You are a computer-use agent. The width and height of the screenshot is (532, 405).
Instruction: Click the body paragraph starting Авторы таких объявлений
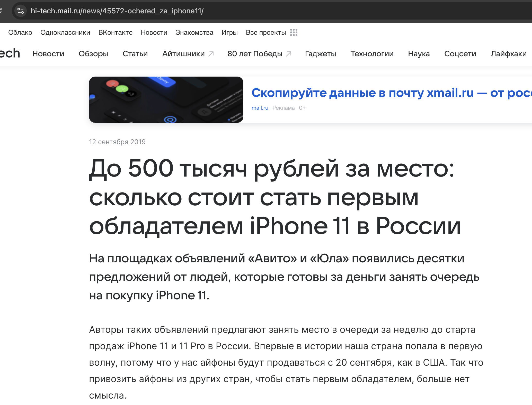(286, 362)
